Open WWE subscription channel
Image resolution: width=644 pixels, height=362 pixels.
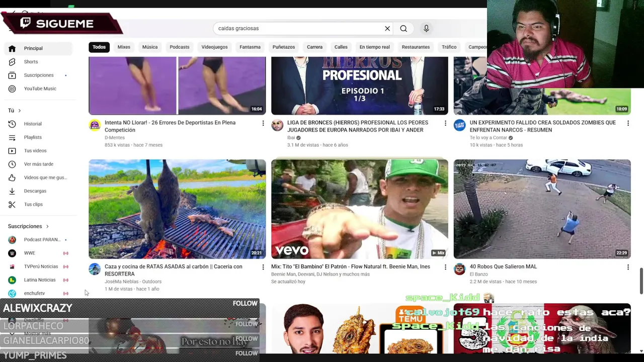tap(39, 253)
